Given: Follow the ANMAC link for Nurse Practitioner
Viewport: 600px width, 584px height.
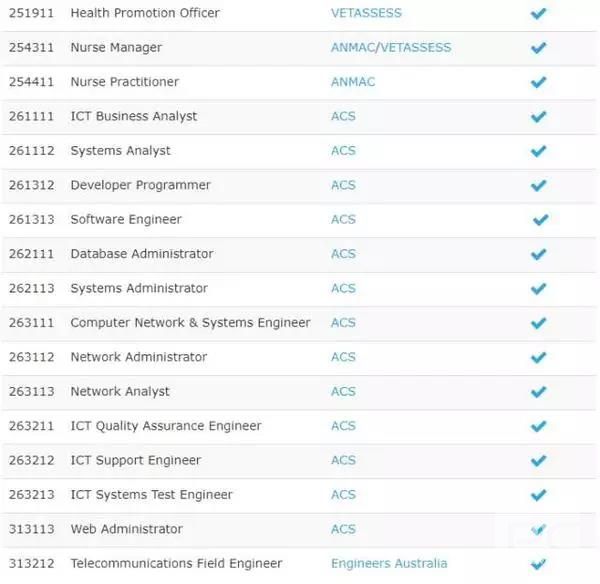Looking at the screenshot, I should tap(353, 82).
